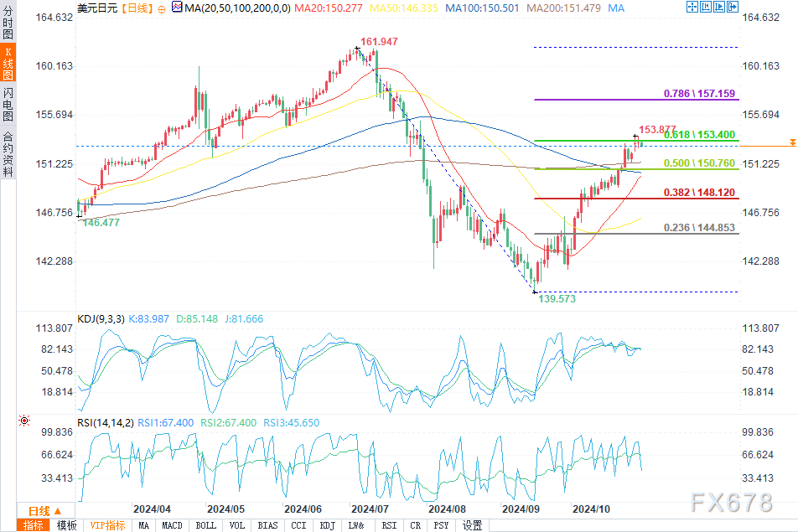Screen dimensions: 798x532
Task: Click the 0.618 Fibonacci level label
Action: pos(699,134)
